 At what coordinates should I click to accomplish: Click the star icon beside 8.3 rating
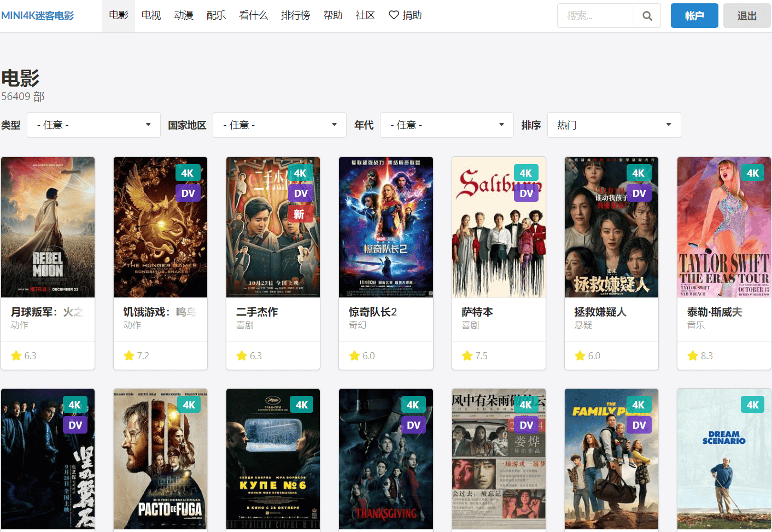coord(693,356)
